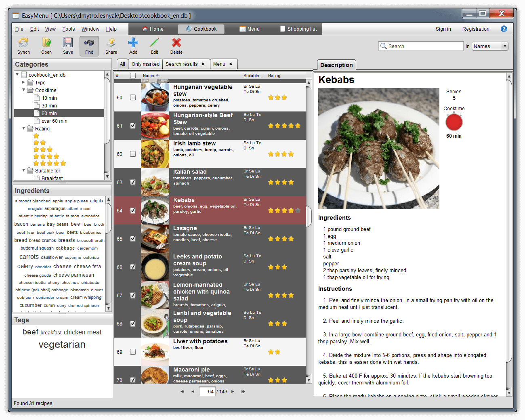Collapse the Rating category node
The image size is (525, 420).
pos(23,128)
